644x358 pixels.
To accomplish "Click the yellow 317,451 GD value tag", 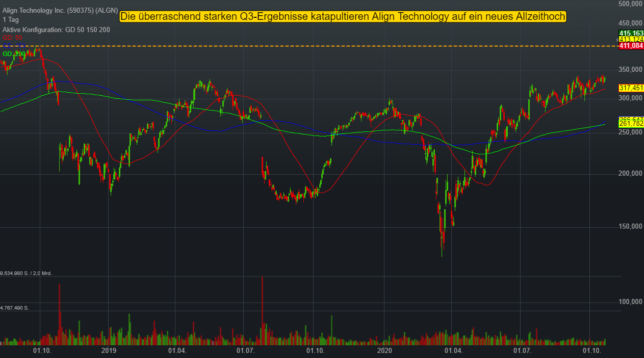I will (x=631, y=88).
